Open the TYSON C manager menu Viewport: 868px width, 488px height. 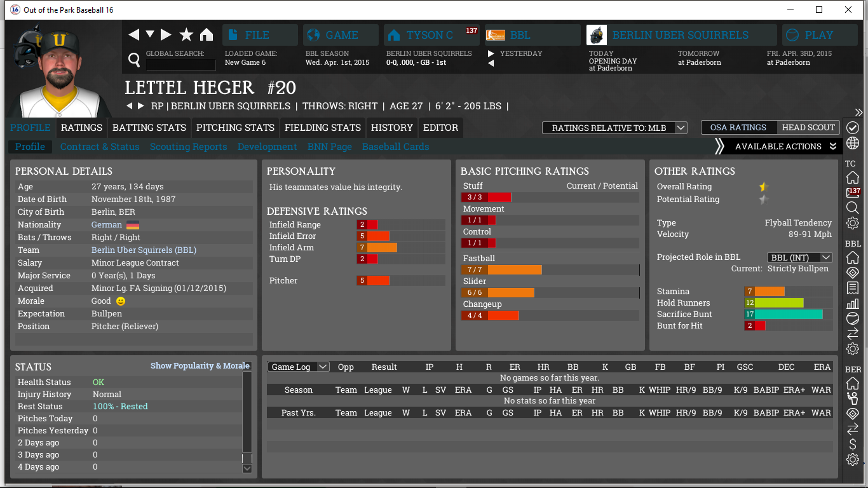433,35
